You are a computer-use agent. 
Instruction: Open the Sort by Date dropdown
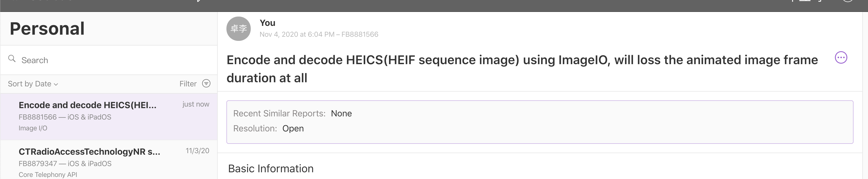click(x=32, y=83)
